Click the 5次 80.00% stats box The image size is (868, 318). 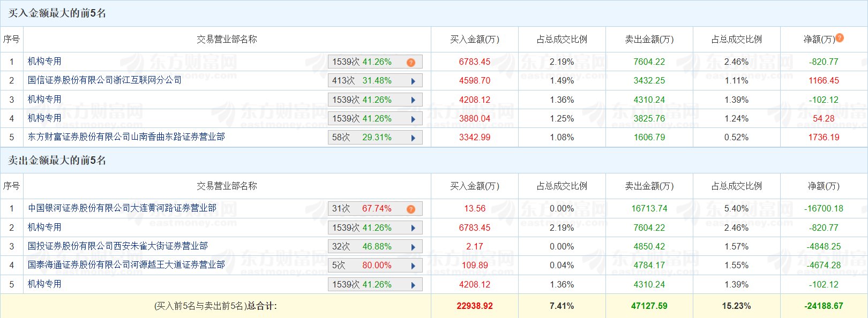(362, 266)
